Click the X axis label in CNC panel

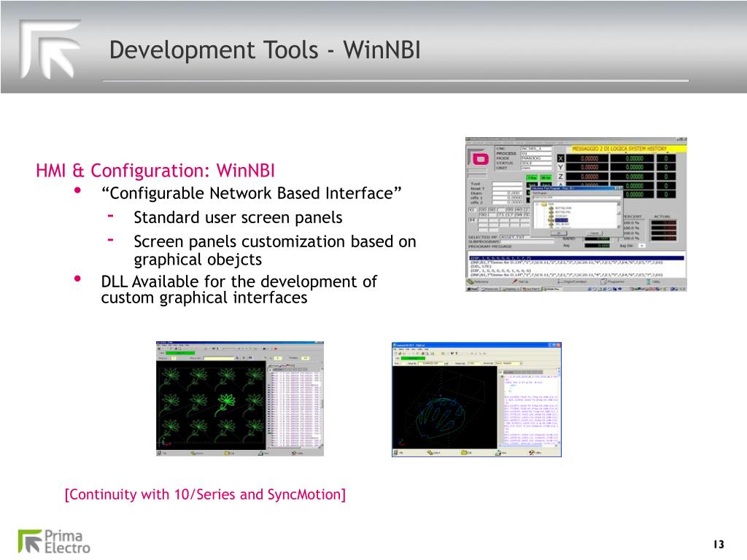[561, 158]
